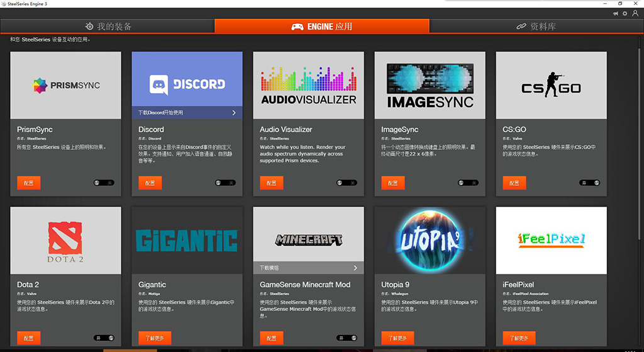Expand the Minecraft download mod banner arrow
The height and width of the screenshot is (352, 644).
coord(355,268)
